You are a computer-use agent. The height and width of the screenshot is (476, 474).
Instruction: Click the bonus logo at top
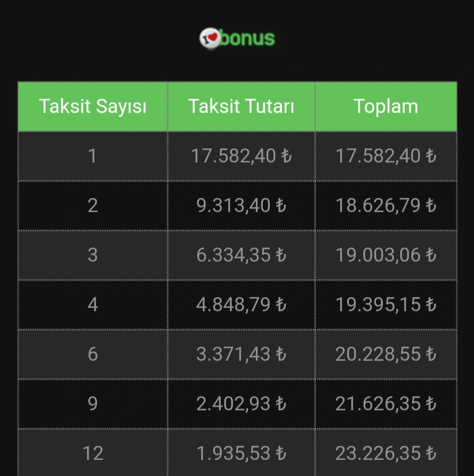click(x=237, y=38)
